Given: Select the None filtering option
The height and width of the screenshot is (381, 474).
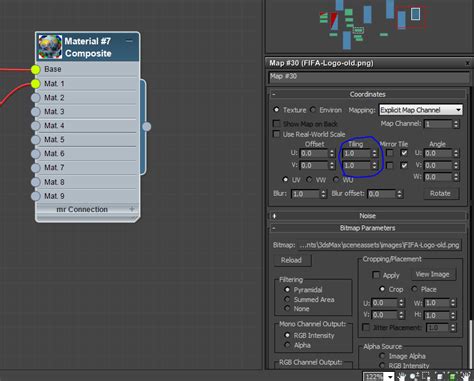Looking at the screenshot, I should (x=287, y=309).
